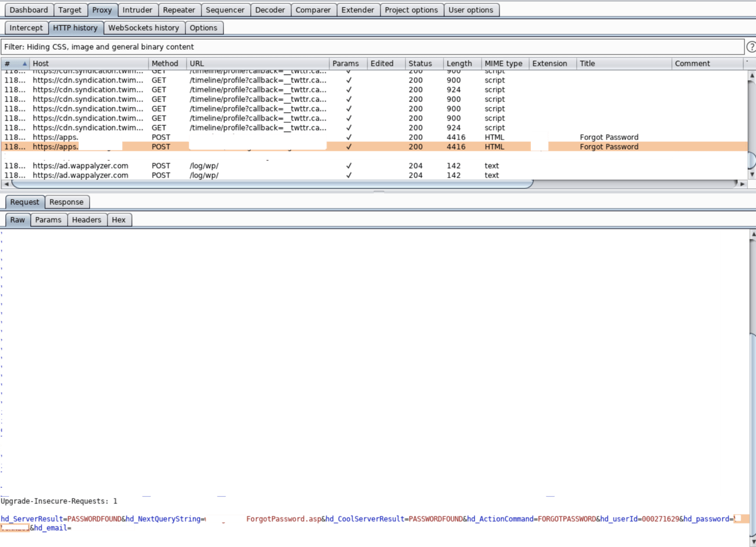Image resolution: width=756 pixels, height=547 pixels.
Task: Show the Hex view of request
Action: point(118,220)
